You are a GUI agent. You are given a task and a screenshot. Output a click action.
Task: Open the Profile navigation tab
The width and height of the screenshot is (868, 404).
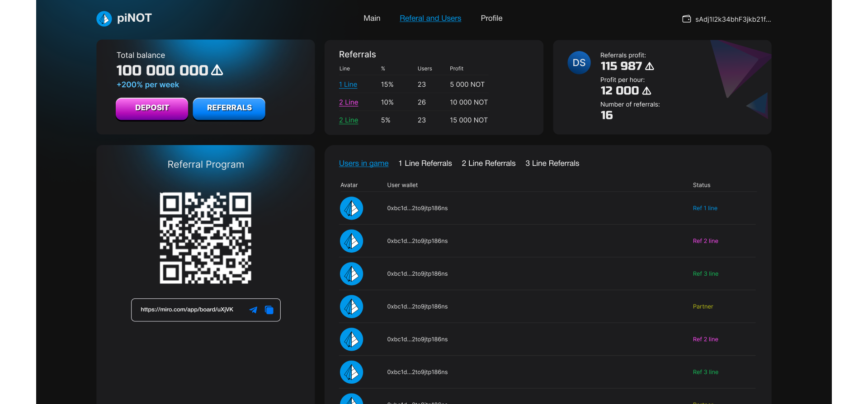click(491, 19)
